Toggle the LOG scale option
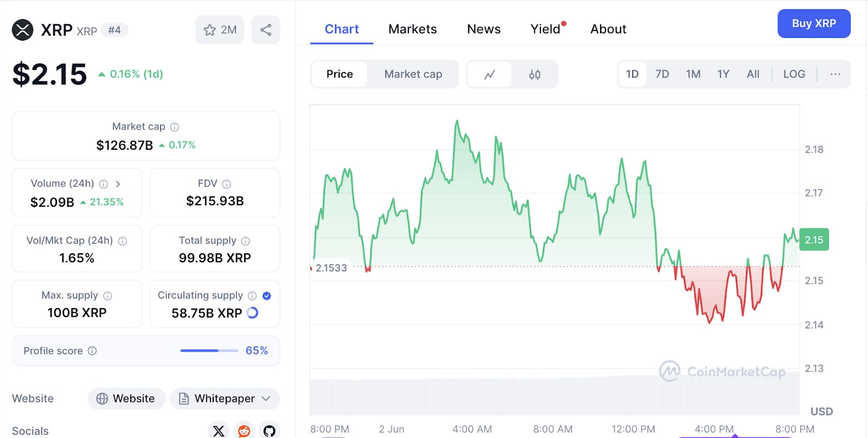Viewport: 868px width, 438px height. pyautogui.click(x=794, y=74)
